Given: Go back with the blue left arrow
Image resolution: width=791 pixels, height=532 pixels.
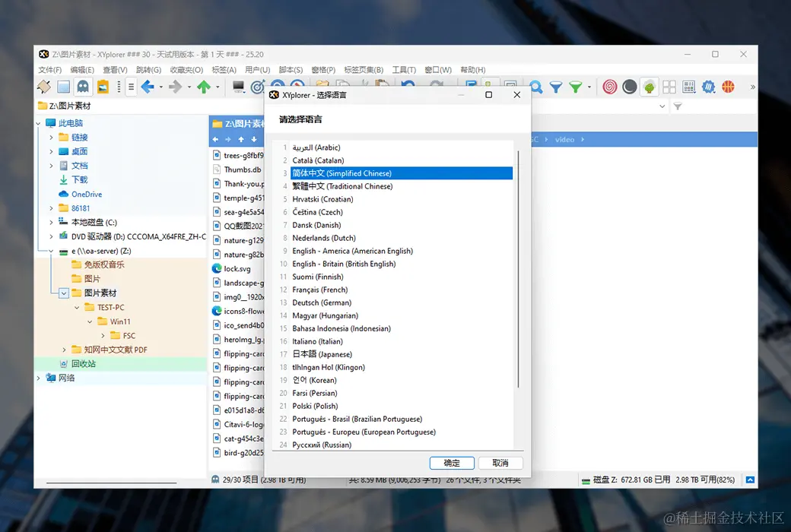Looking at the screenshot, I should pyautogui.click(x=148, y=87).
